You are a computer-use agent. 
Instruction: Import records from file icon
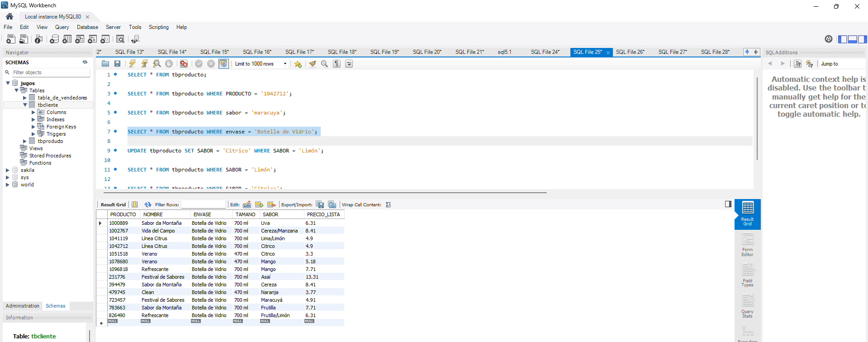332,204
